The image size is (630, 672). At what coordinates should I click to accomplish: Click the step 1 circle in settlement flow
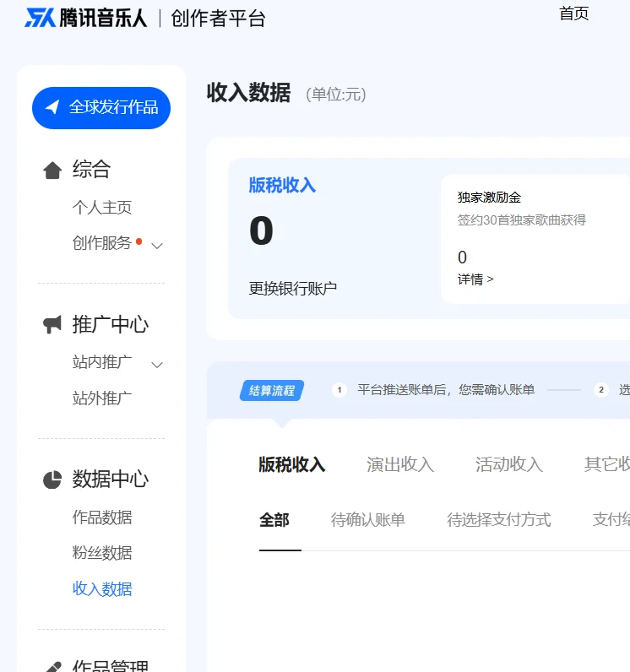tap(339, 390)
